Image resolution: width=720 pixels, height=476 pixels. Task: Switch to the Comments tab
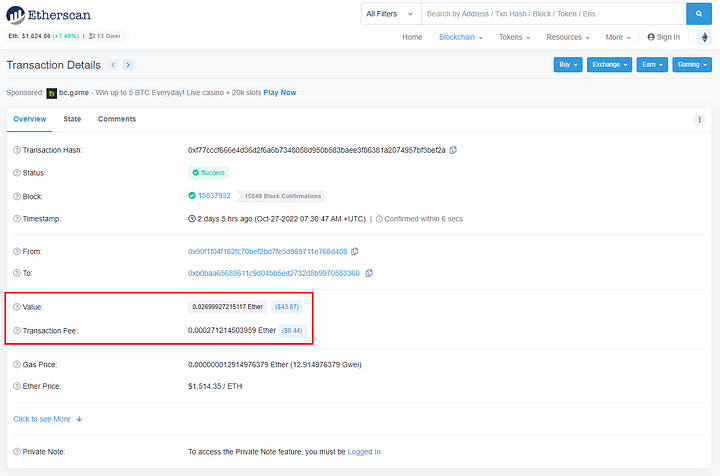117,119
